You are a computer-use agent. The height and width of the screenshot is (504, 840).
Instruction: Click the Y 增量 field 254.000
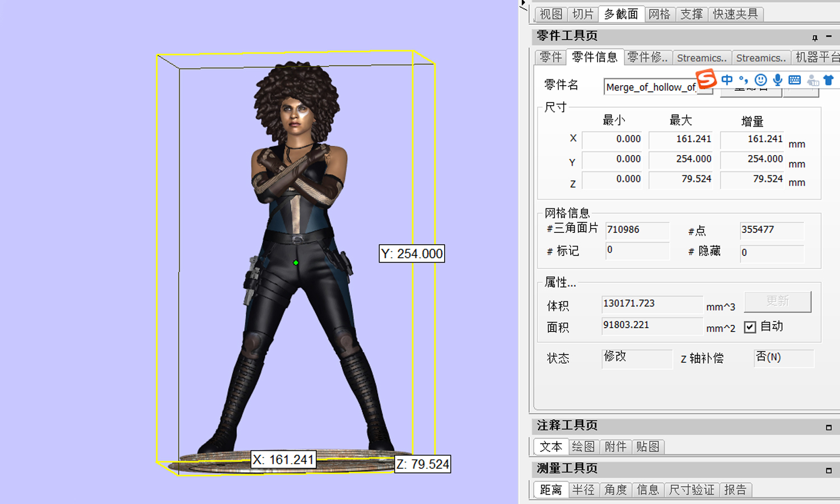pos(753,160)
